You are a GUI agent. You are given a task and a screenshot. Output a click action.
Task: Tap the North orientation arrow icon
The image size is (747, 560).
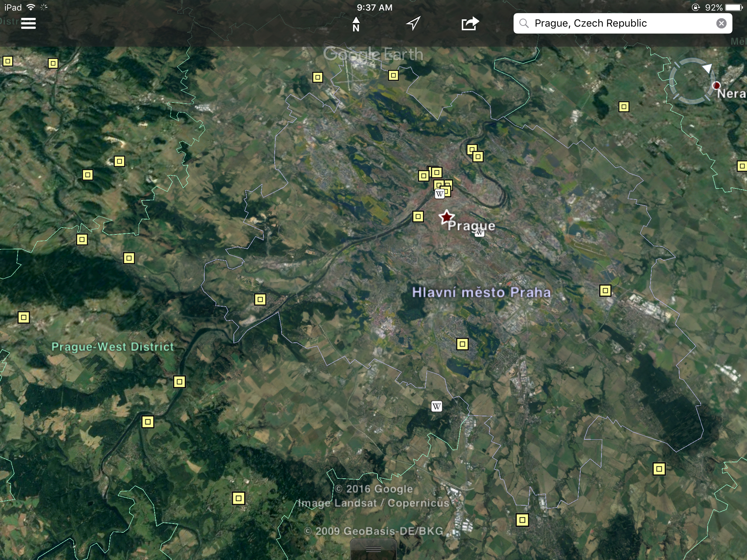(356, 24)
